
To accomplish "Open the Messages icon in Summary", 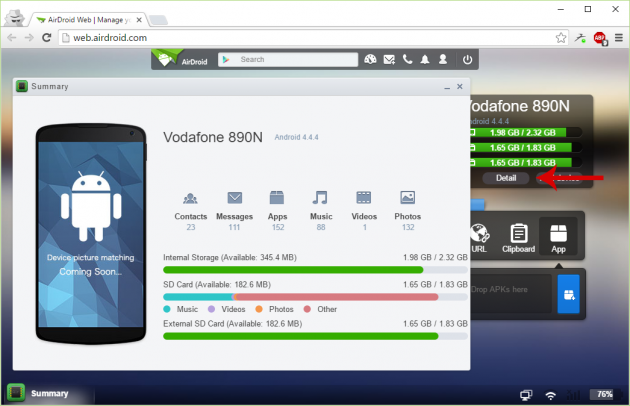I will tap(235, 198).
